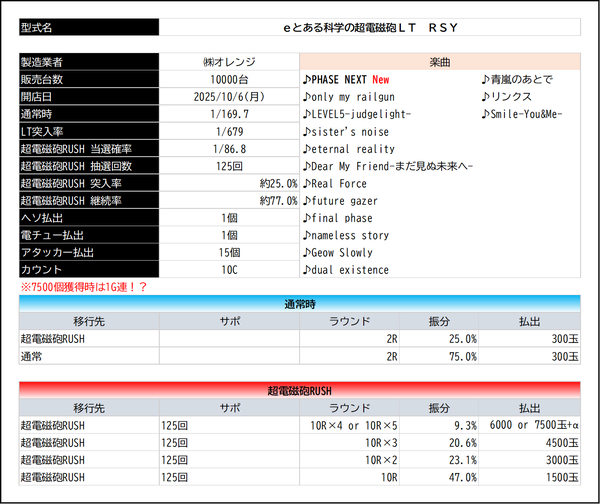Click the song '♪nameless story'
600x504 pixels.
pyautogui.click(x=346, y=235)
